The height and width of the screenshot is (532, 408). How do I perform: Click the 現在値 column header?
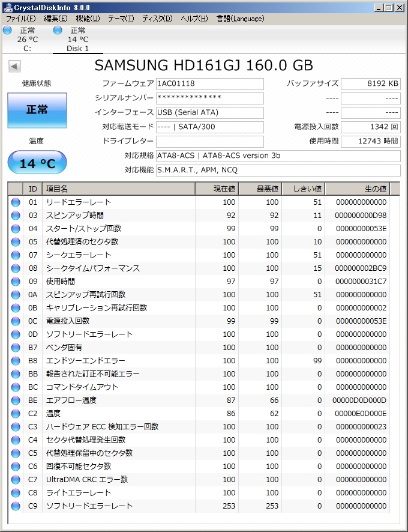point(217,189)
